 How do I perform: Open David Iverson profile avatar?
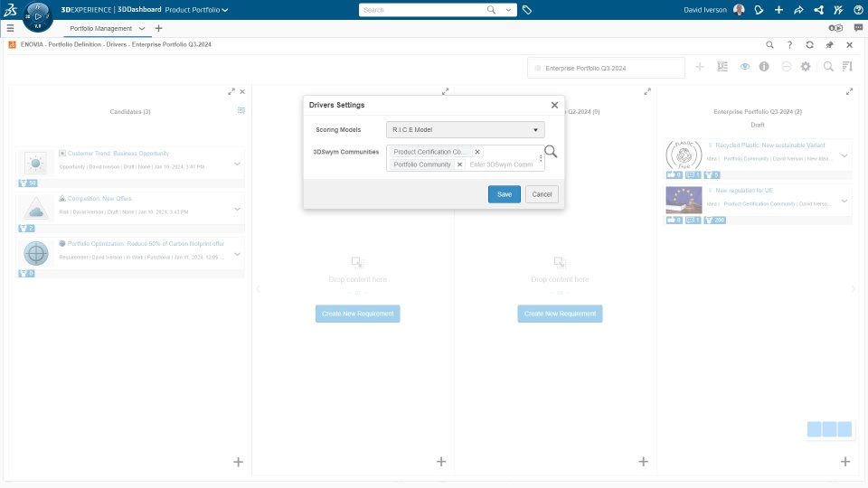(739, 10)
